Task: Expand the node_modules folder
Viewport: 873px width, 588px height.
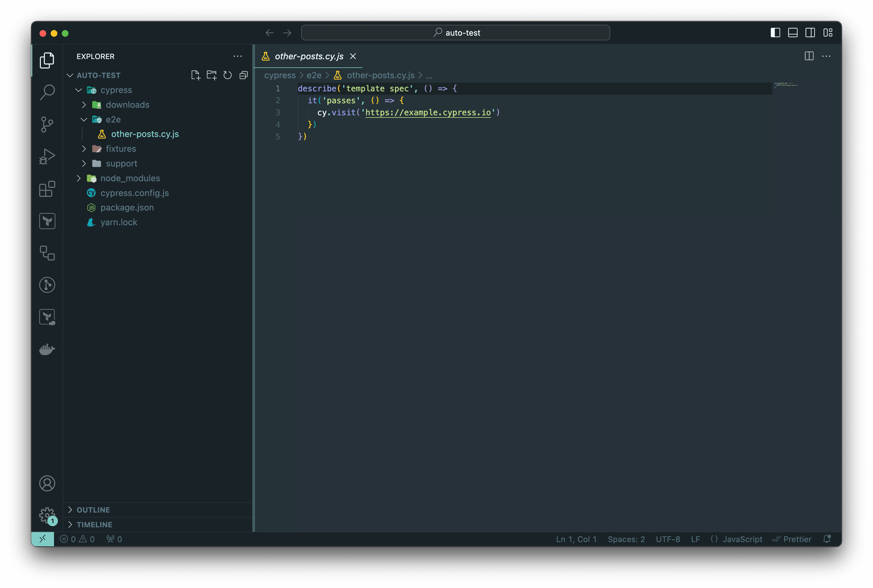Action: tap(79, 178)
